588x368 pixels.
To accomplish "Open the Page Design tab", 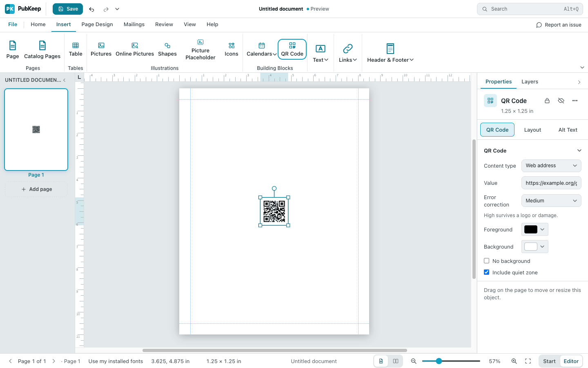I will point(97,25).
